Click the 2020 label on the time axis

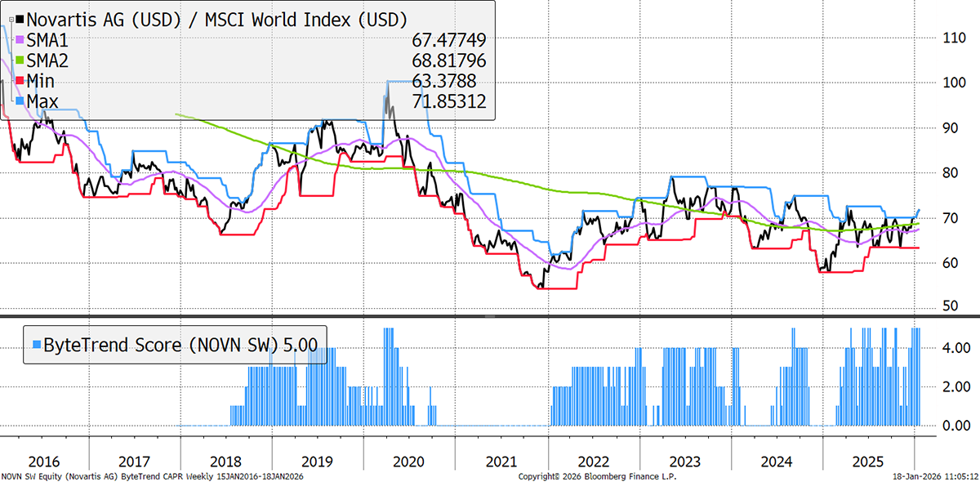pos(410,460)
